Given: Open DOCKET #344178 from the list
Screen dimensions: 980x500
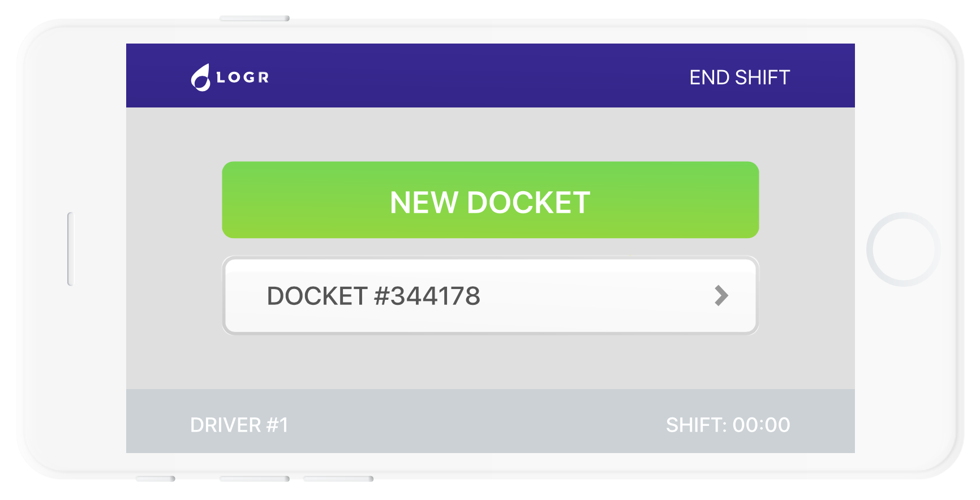Looking at the screenshot, I should [x=373, y=296].
